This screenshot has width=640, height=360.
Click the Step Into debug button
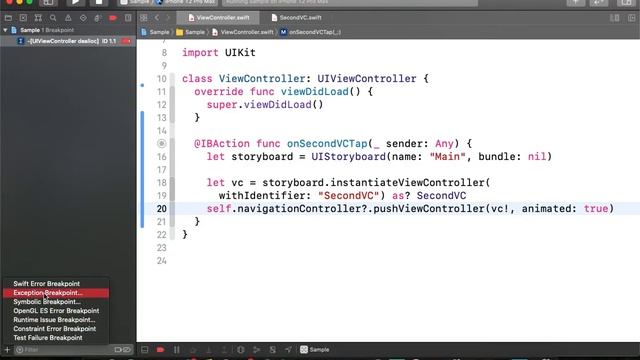(x=209, y=350)
